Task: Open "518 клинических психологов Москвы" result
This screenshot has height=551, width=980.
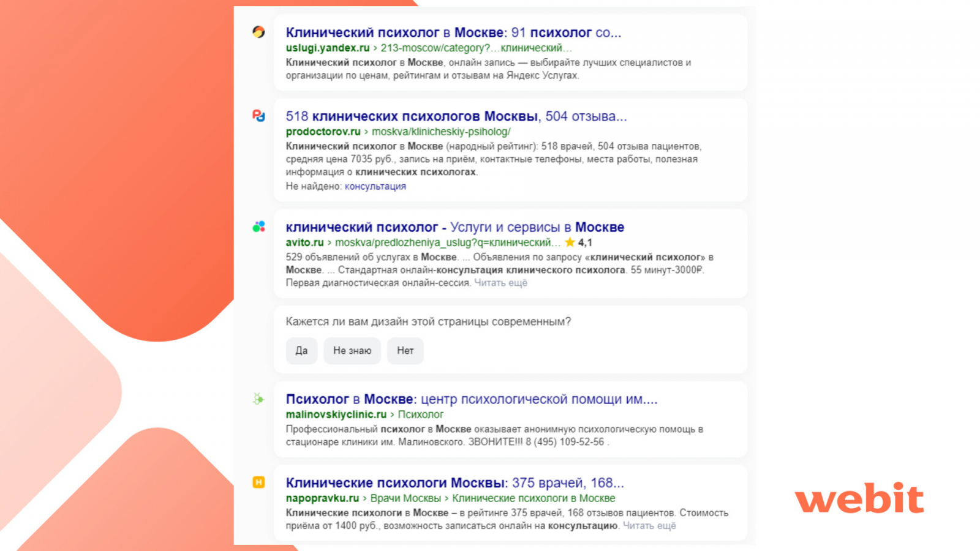Action: point(456,116)
